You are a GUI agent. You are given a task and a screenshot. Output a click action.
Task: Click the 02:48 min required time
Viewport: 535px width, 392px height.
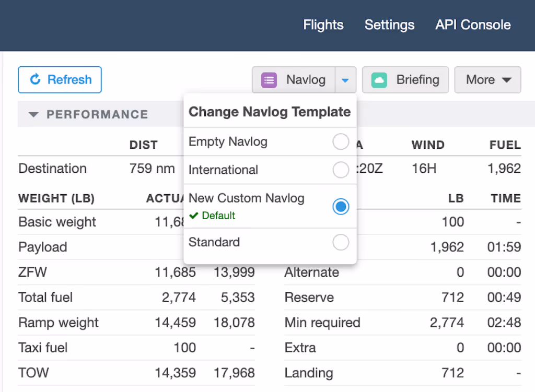pos(504,323)
